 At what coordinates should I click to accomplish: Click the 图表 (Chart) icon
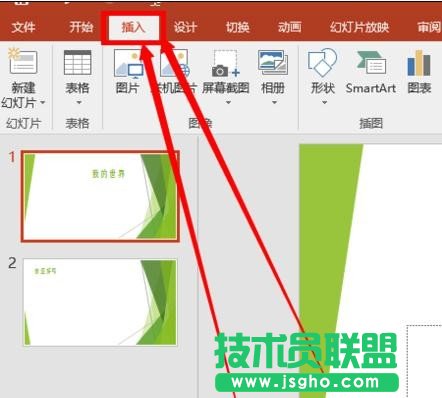[x=419, y=63]
